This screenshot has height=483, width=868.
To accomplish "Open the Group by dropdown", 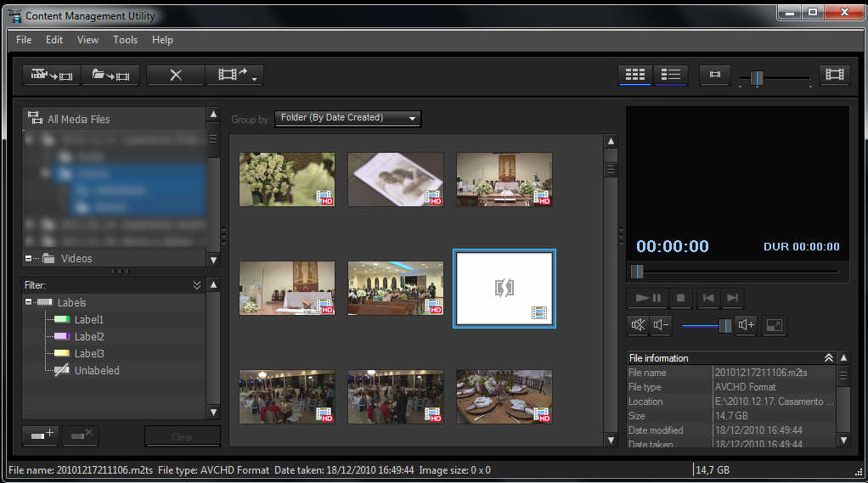I will click(347, 118).
